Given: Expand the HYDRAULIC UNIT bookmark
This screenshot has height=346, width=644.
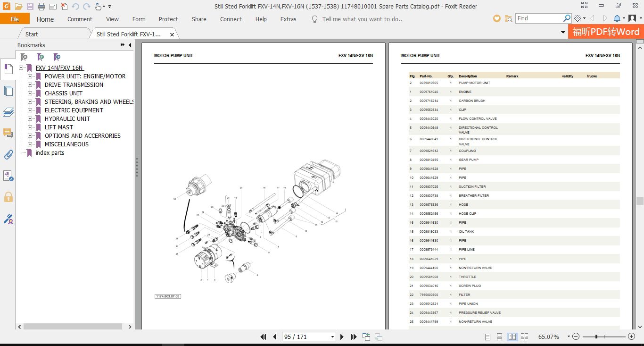Looking at the screenshot, I should pos(30,118).
